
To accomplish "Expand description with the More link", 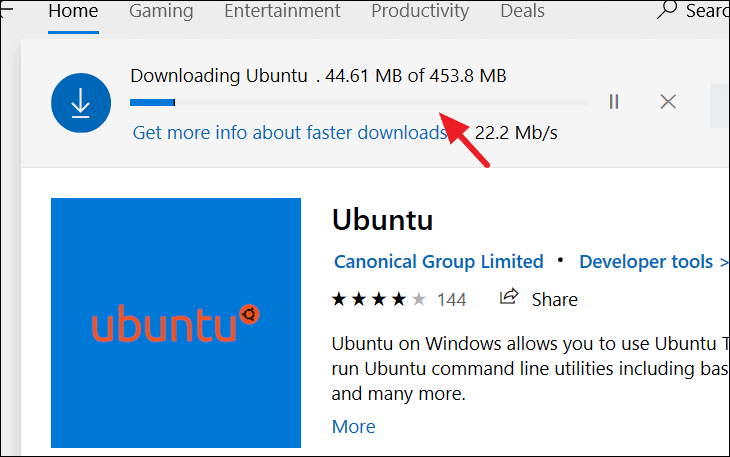I will tap(353, 426).
